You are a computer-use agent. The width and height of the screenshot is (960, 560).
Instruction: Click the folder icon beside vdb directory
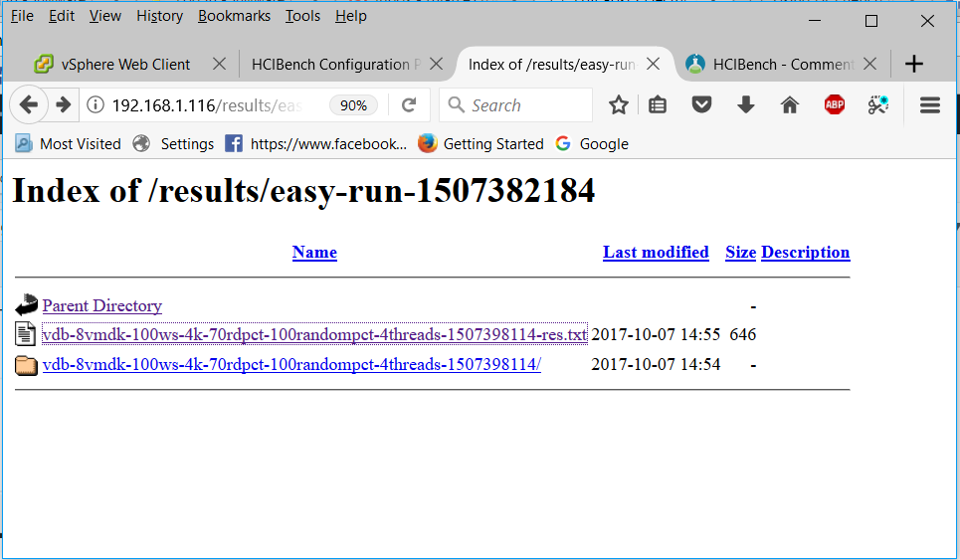pyautogui.click(x=26, y=365)
